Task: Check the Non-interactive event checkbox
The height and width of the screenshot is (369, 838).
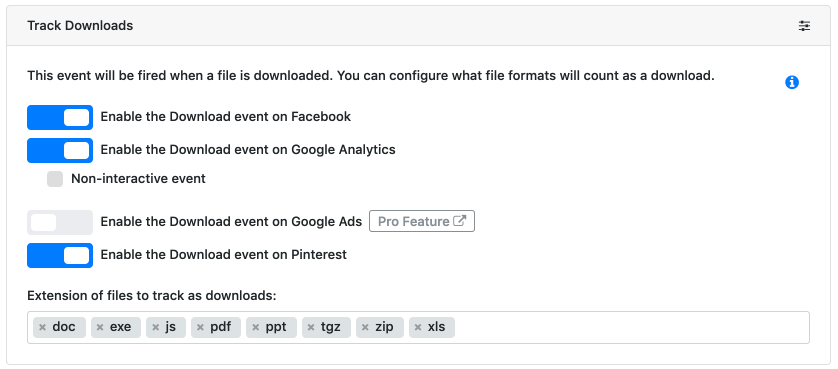Action: point(55,179)
